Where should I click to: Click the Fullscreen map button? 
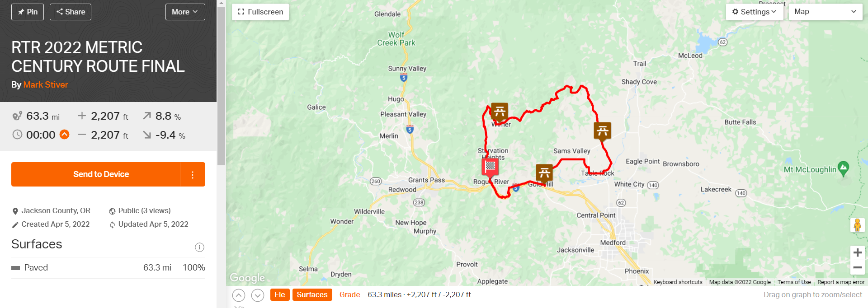[260, 12]
